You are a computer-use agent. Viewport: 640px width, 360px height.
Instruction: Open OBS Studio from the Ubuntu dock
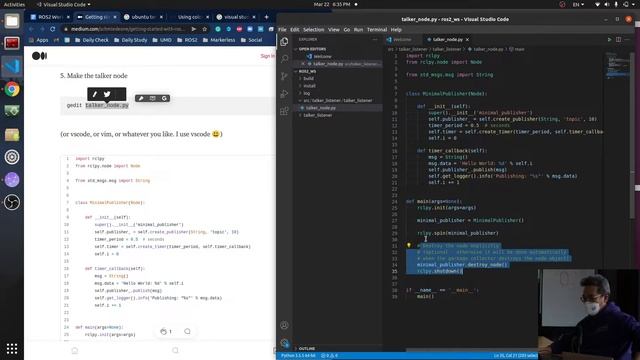click(12, 202)
